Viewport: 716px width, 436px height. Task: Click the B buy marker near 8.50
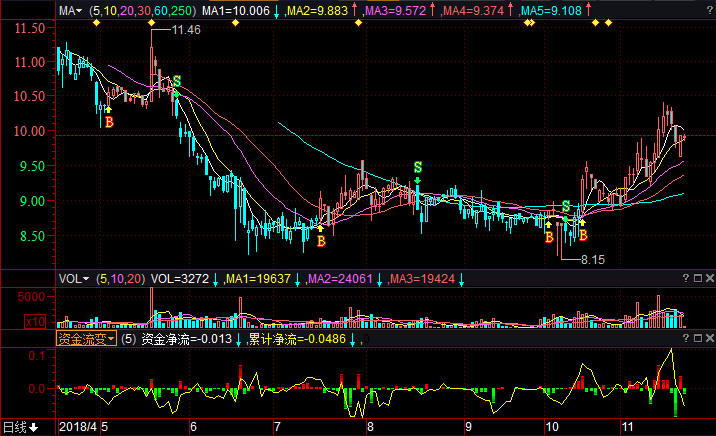[x=321, y=241]
